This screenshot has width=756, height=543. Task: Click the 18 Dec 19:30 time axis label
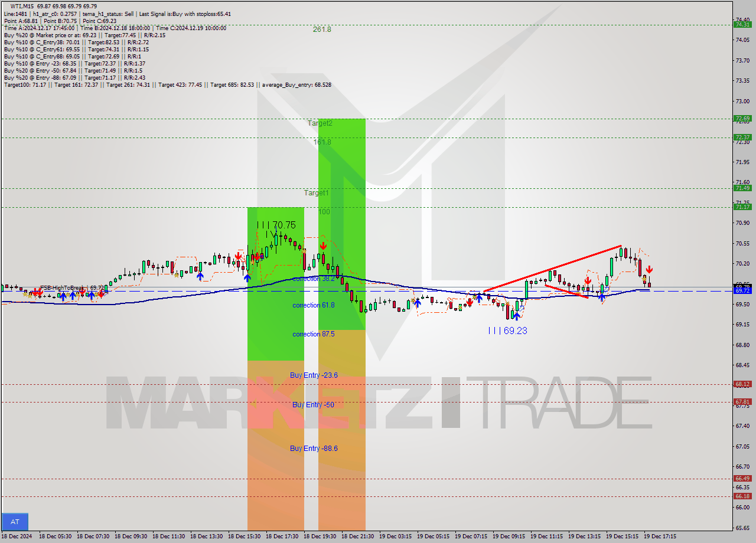pos(321,537)
